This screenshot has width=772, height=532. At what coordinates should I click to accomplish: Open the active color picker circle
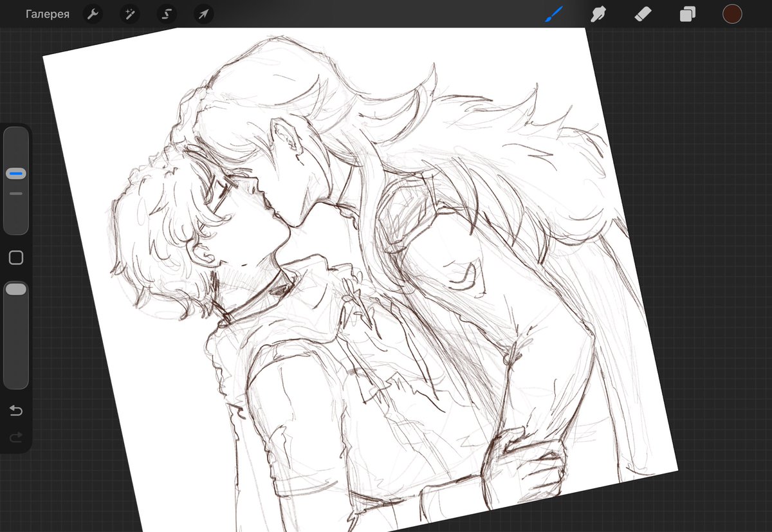tap(732, 14)
